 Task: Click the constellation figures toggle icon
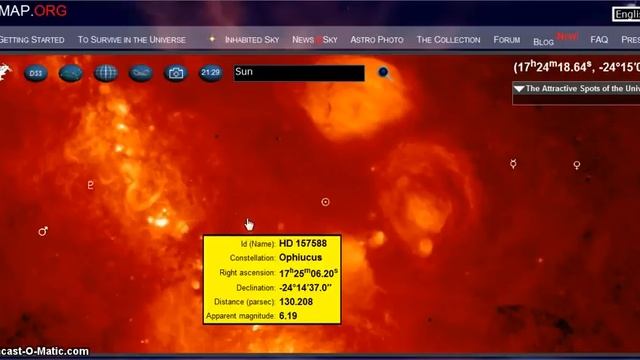pos(141,73)
